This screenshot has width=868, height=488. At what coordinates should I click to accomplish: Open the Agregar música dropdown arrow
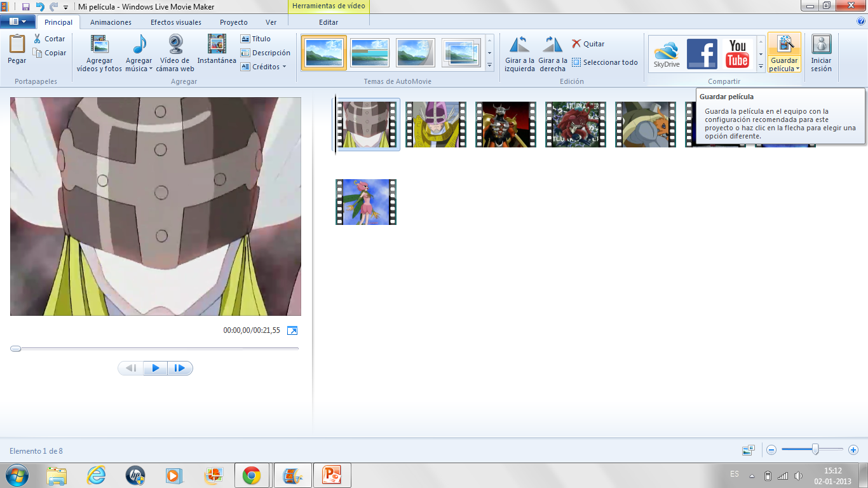[151, 69]
